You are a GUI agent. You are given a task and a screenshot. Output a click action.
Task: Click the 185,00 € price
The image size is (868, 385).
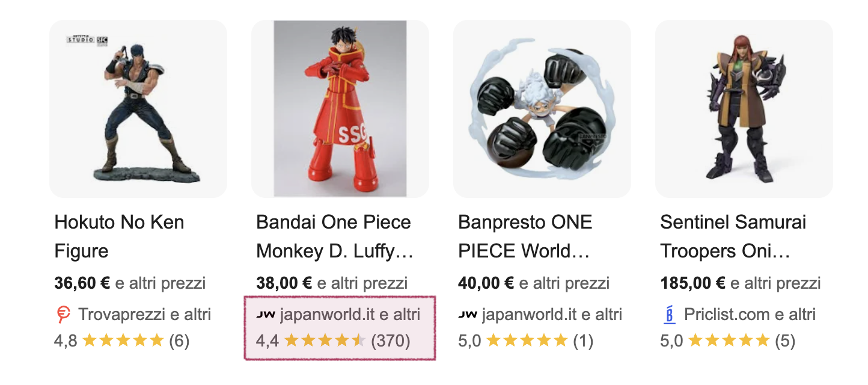point(693,283)
